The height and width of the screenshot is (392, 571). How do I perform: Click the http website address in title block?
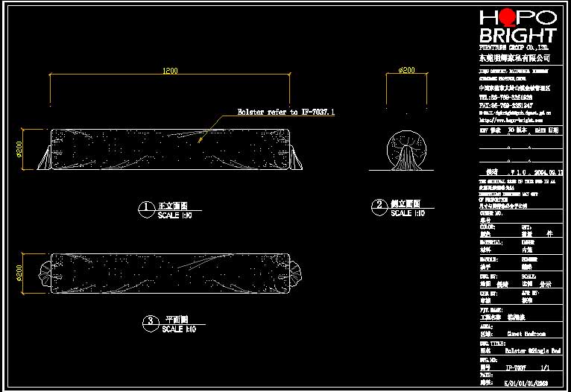click(x=511, y=120)
